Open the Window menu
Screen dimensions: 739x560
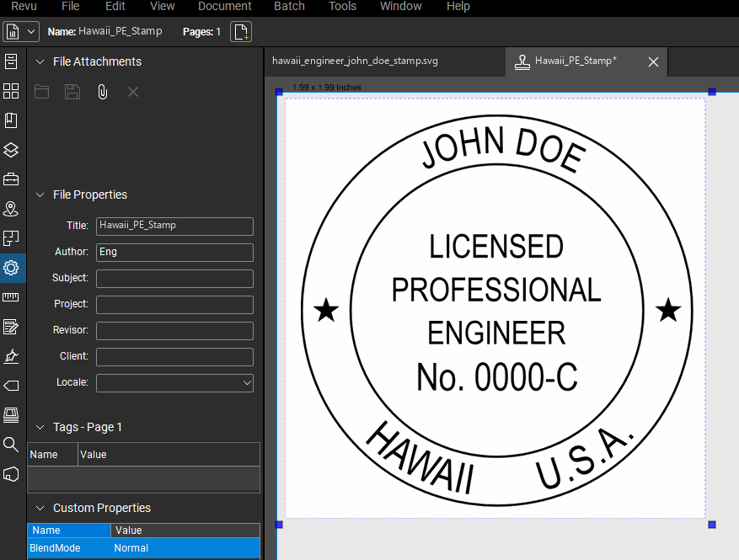point(400,7)
